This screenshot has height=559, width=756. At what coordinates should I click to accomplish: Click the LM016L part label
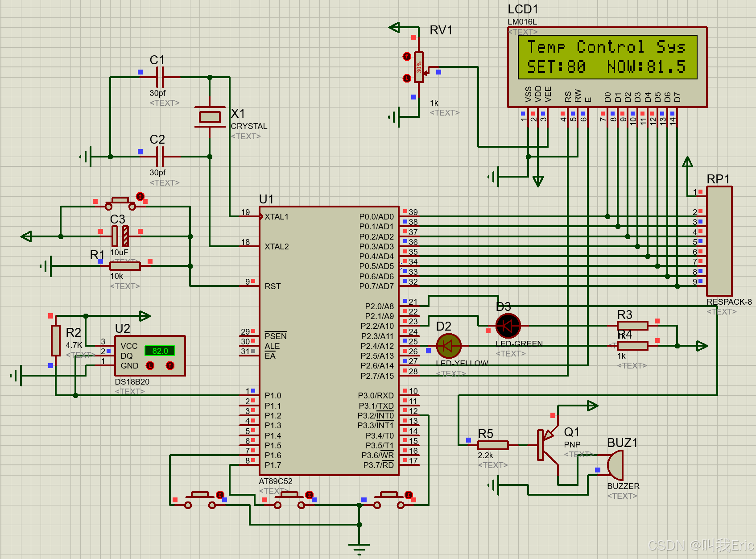(522, 22)
